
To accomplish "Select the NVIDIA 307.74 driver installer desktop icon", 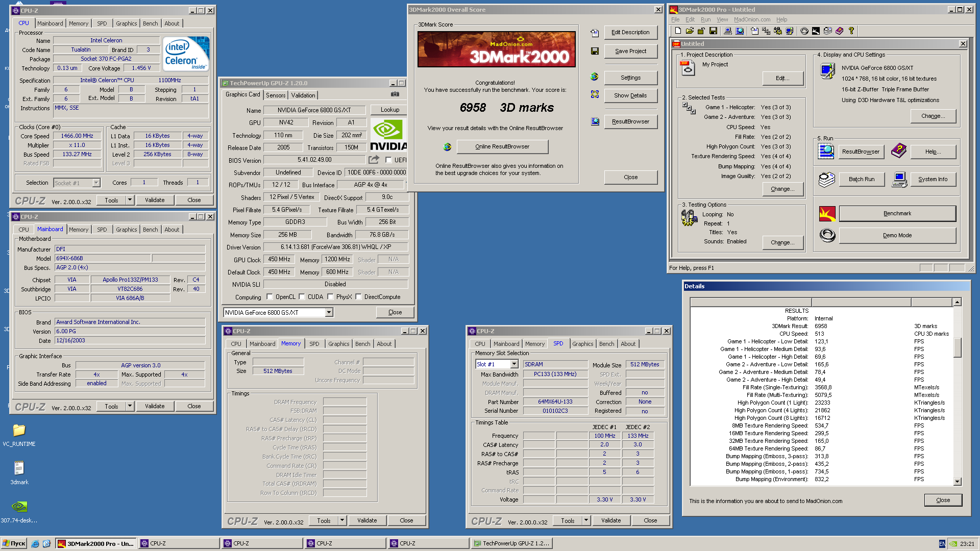I will 19,512.
